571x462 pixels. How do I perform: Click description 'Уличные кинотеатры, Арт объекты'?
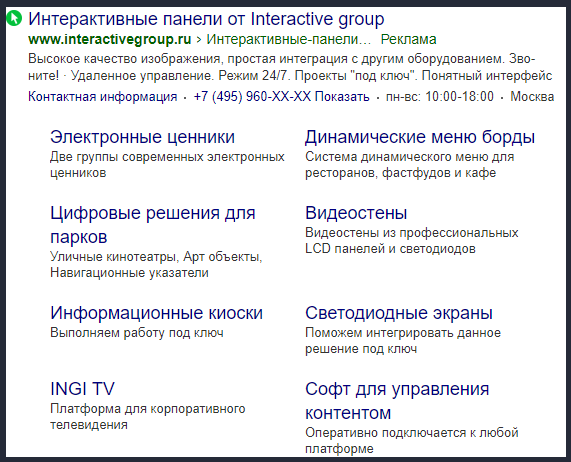[156, 257]
